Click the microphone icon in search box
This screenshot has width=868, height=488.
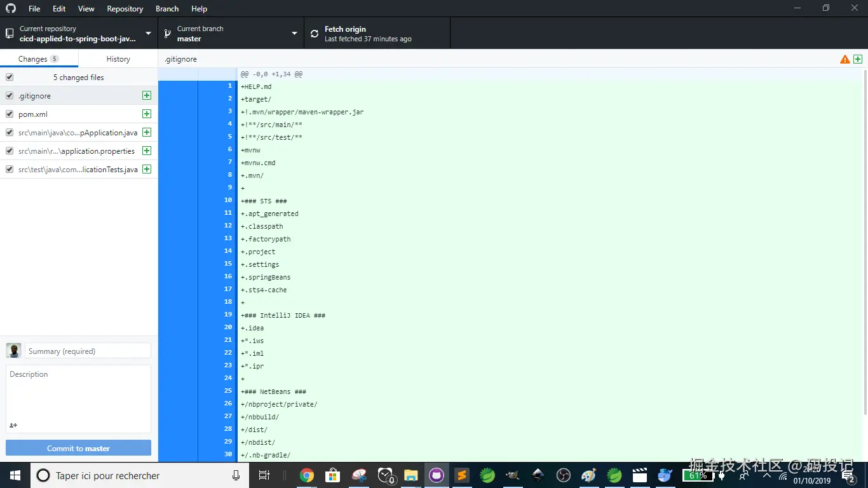tap(236, 475)
